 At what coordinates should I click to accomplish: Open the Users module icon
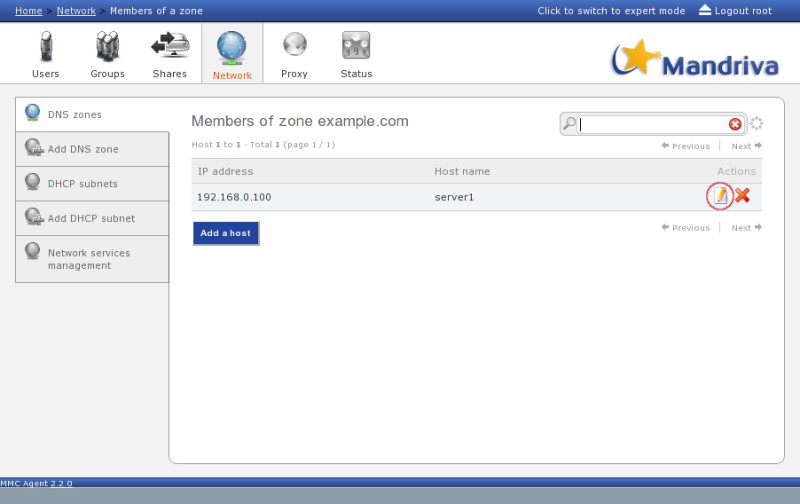click(46, 46)
